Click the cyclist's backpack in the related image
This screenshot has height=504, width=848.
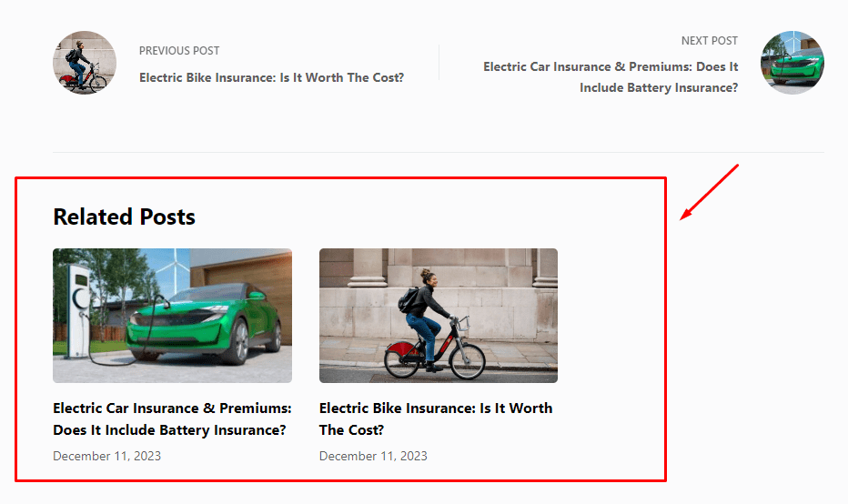(x=409, y=297)
